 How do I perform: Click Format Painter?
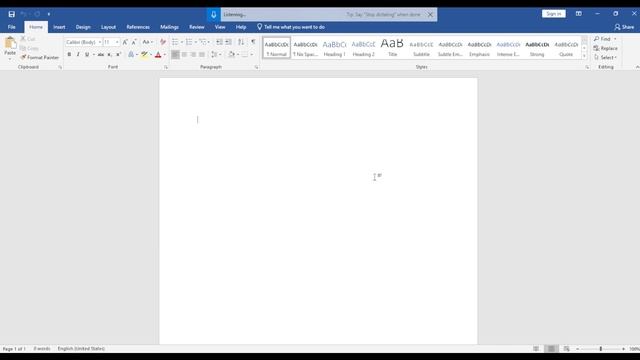point(40,58)
